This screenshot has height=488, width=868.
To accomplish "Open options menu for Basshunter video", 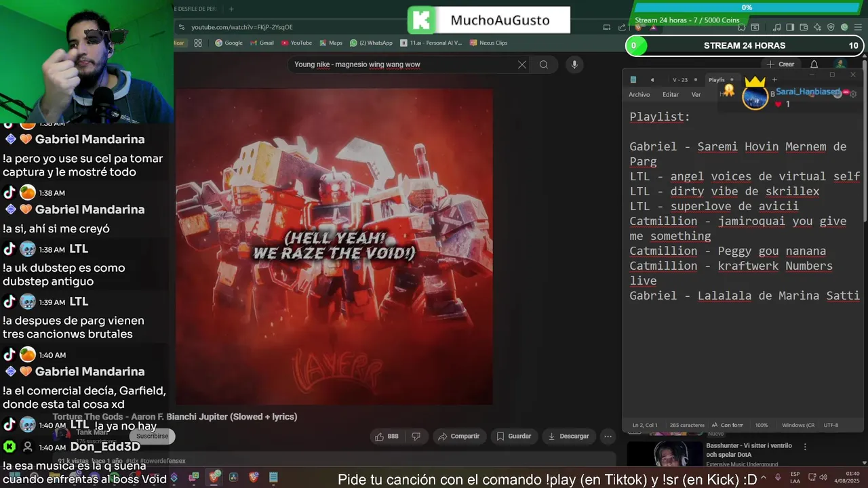I will (x=805, y=447).
